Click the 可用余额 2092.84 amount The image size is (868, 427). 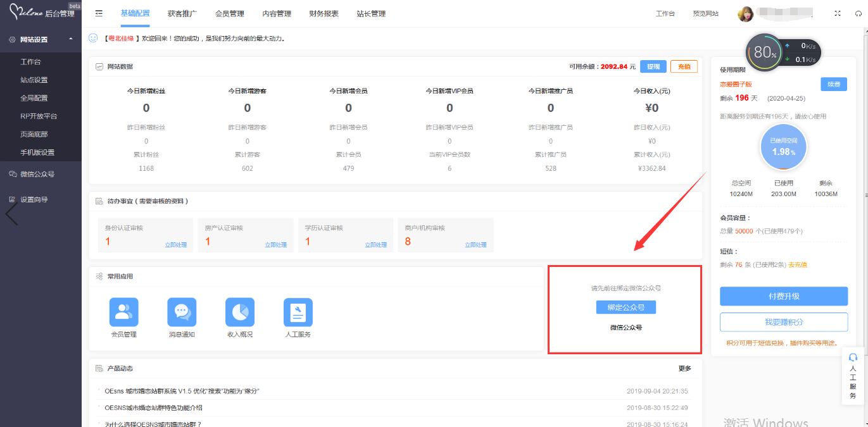click(x=614, y=66)
